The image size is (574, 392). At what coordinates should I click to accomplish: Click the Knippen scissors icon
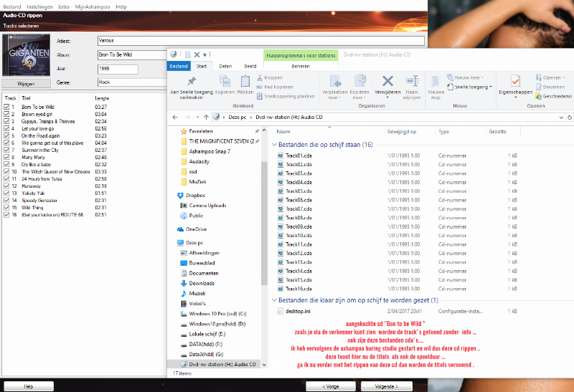coord(259,77)
